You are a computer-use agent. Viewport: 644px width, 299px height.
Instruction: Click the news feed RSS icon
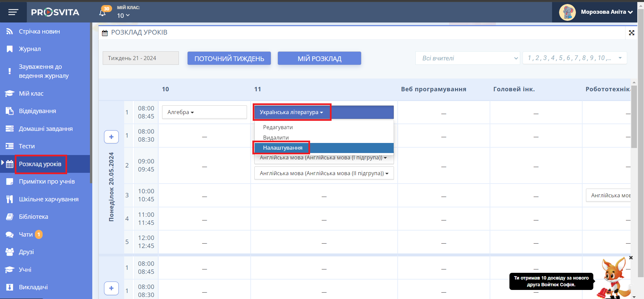coord(10,32)
